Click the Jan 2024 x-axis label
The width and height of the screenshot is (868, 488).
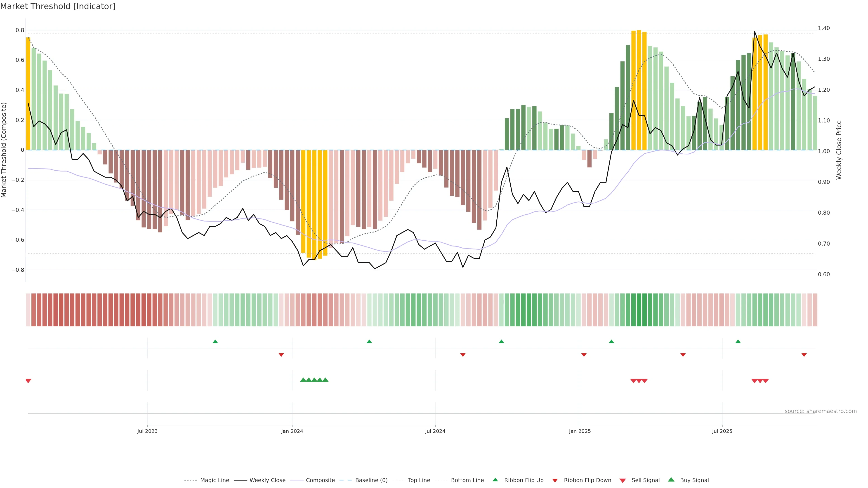292,431
